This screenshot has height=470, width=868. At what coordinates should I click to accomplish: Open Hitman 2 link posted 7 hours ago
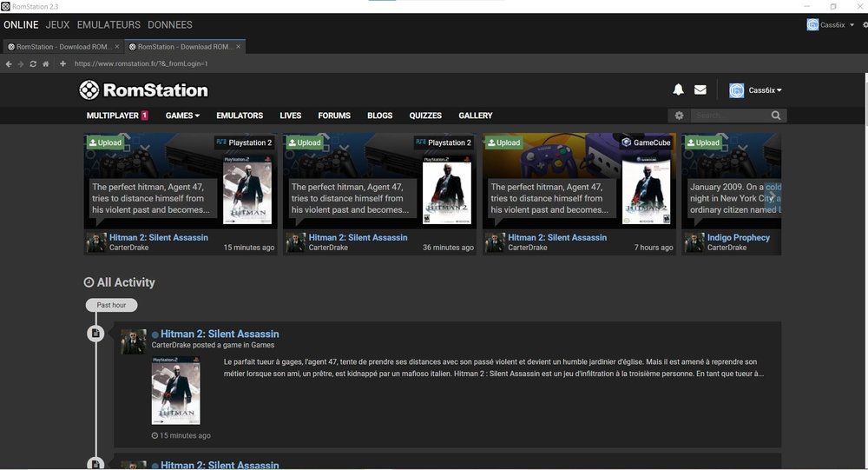[x=557, y=237]
